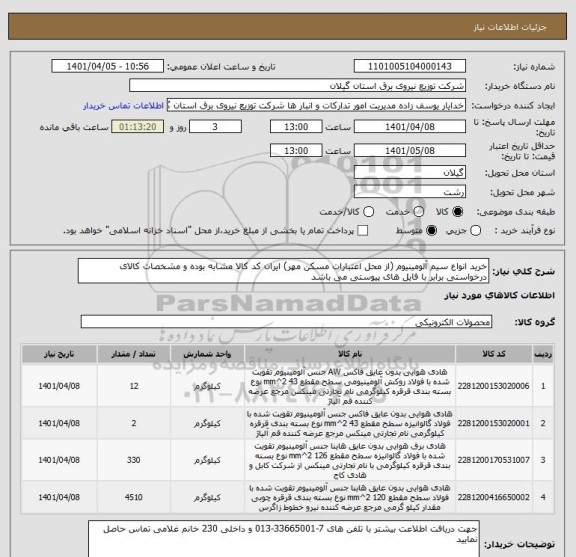Click the row 4 product name mm^2 120
The height and width of the screenshot is (557, 576).
(x=350, y=497)
